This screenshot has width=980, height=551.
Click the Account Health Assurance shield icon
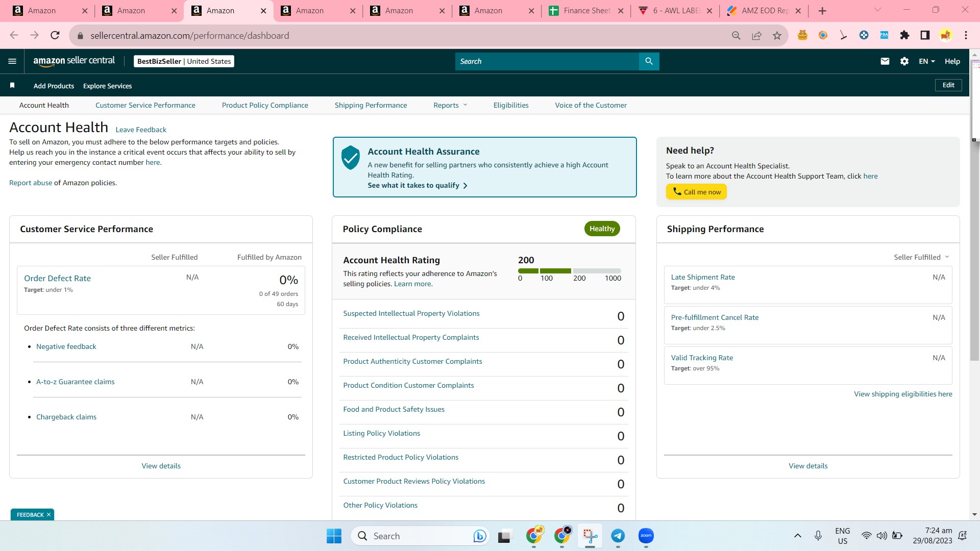click(x=351, y=158)
